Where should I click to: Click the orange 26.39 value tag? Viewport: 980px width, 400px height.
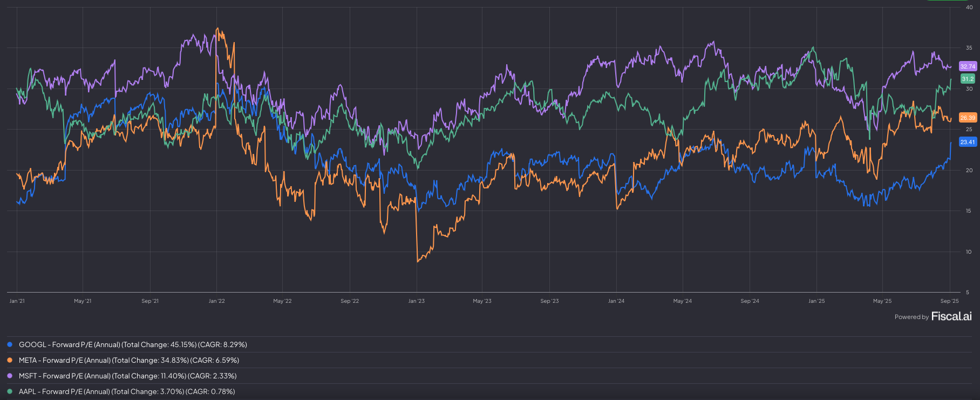pos(968,118)
